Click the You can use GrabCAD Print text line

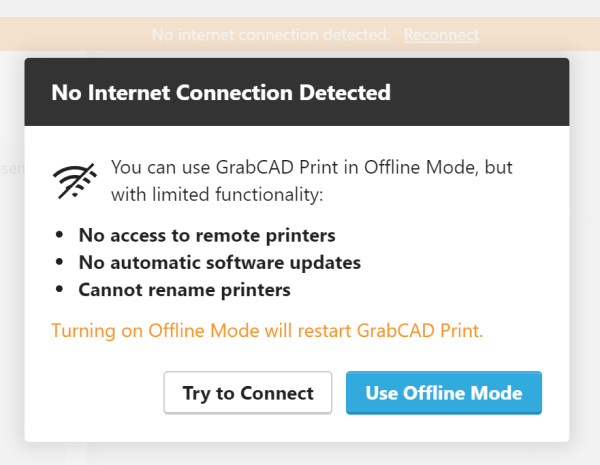[311, 168]
